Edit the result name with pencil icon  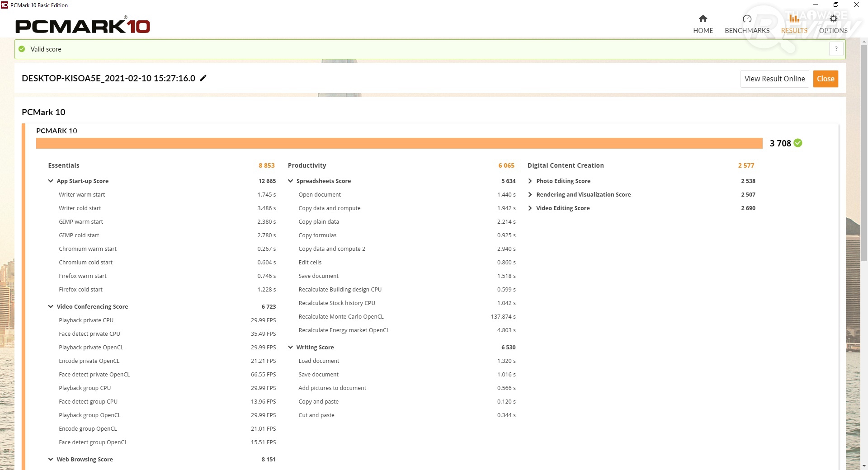click(x=203, y=78)
